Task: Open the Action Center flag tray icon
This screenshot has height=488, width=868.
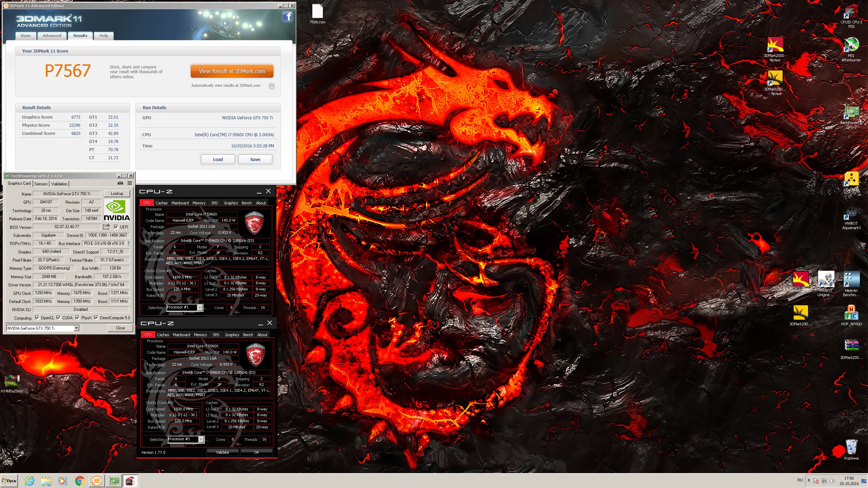Action: point(816,481)
